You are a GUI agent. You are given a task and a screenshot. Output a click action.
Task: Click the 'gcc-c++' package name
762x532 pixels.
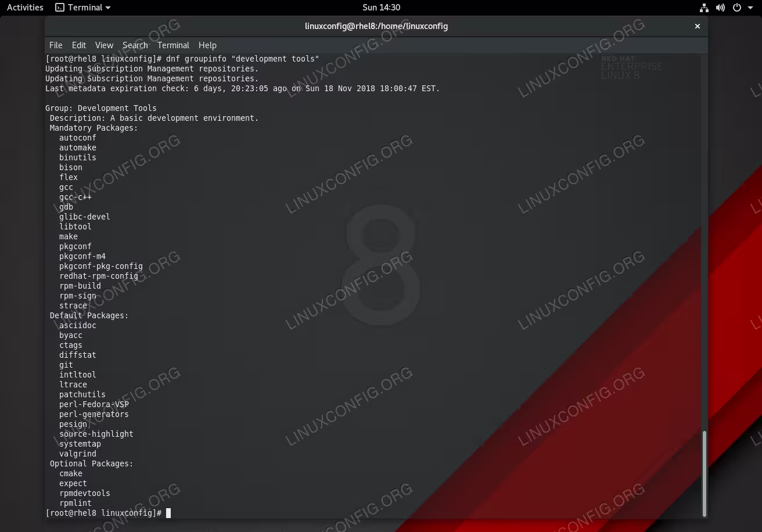(x=76, y=197)
